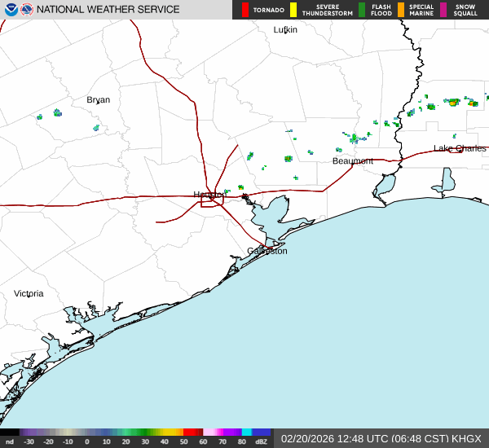The image size is (489, 448).
Task: Select the orange Special Marine legend marker
Action: pyautogui.click(x=401, y=10)
